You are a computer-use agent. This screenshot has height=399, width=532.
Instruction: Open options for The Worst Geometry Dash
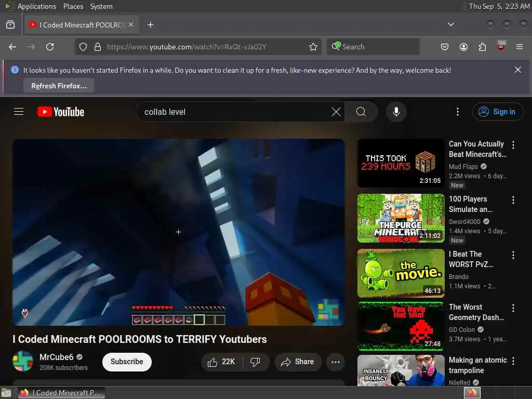(513, 308)
